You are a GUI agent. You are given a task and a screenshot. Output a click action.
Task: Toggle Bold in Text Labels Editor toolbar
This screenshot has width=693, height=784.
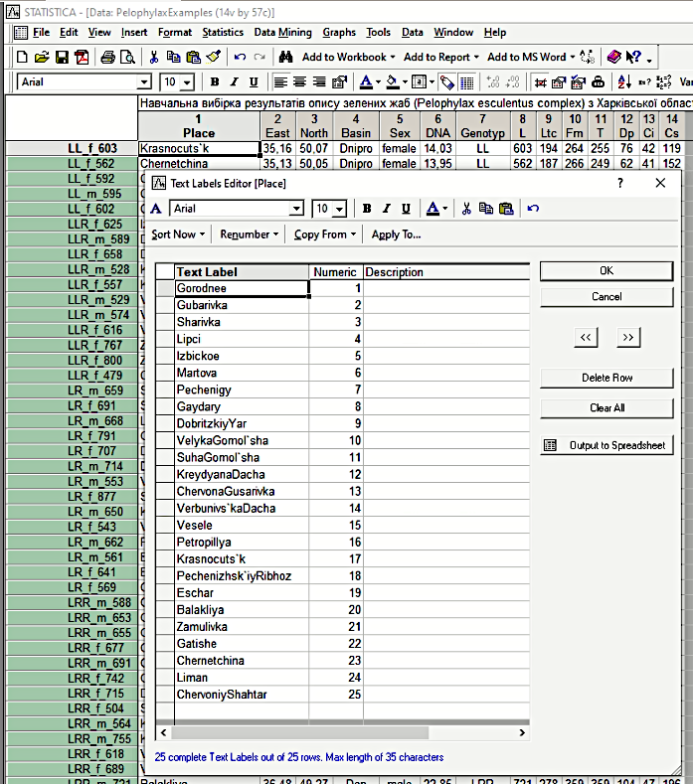tap(367, 209)
